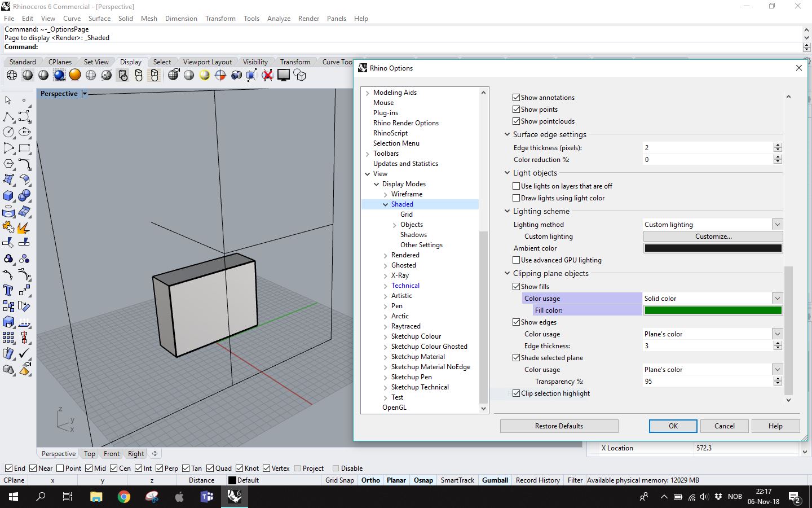812x508 pixels.
Task: Change the clipping plane Fill color swatch
Action: pyautogui.click(x=712, y=310)
